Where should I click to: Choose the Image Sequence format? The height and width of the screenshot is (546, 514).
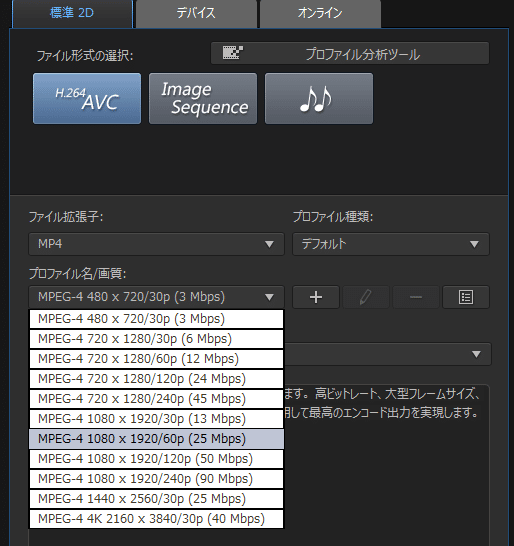[x=203, y=99]
